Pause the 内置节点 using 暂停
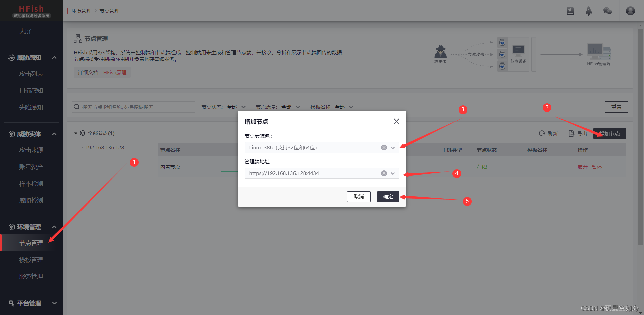Viewport: 644px width, 315px height. [x=597, y=167]
